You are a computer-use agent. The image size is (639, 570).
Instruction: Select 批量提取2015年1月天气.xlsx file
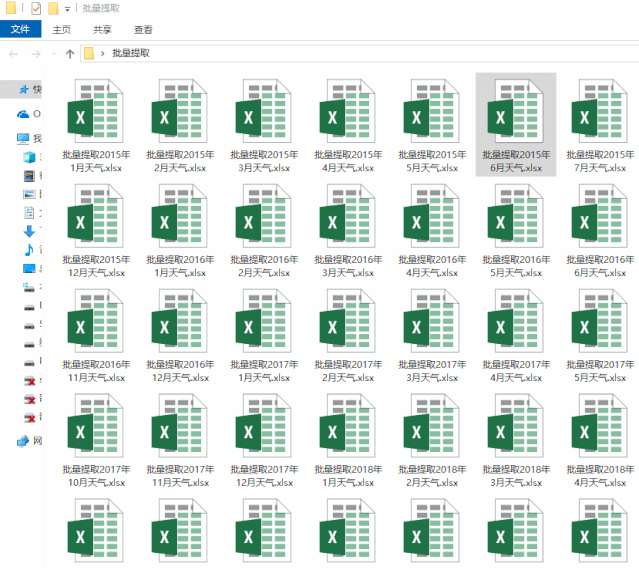96,125
